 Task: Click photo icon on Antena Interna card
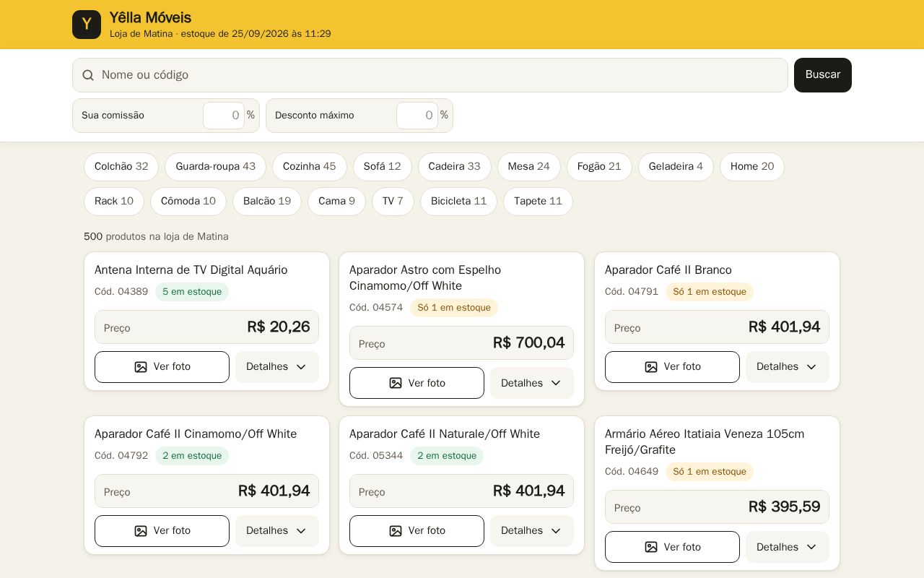[141, 367]
